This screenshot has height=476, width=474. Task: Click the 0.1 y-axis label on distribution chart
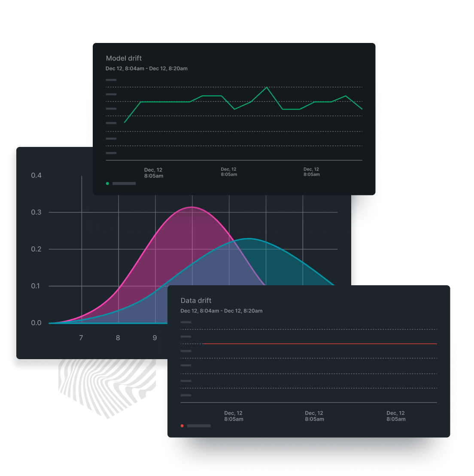(36, 286)
